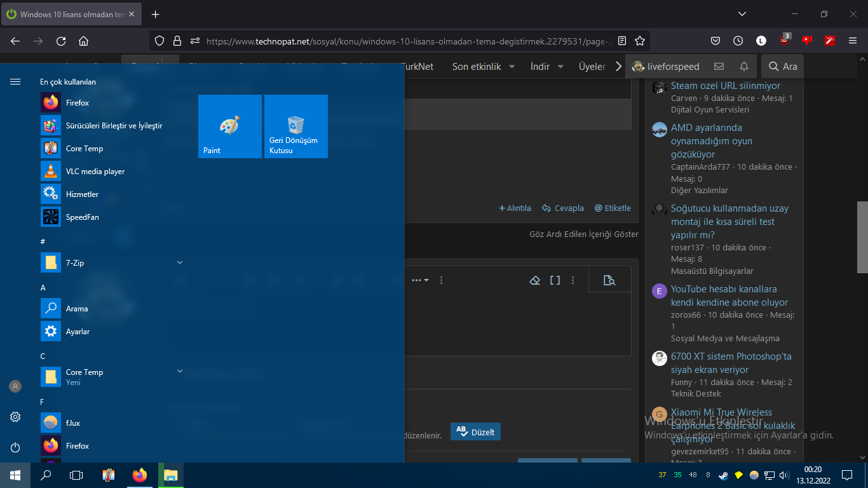Image resolution: width=868 pixels, height=488 pixels.
Task: Open the Masaüstü Bilgisayarlar forum link
Action: [x=712, y=271]
